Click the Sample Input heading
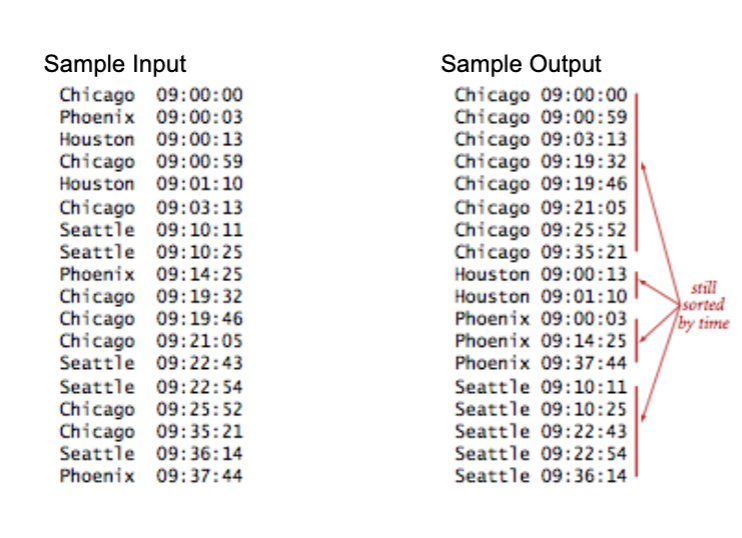This screenshot has height=538, width=742. tap(115, 64)
